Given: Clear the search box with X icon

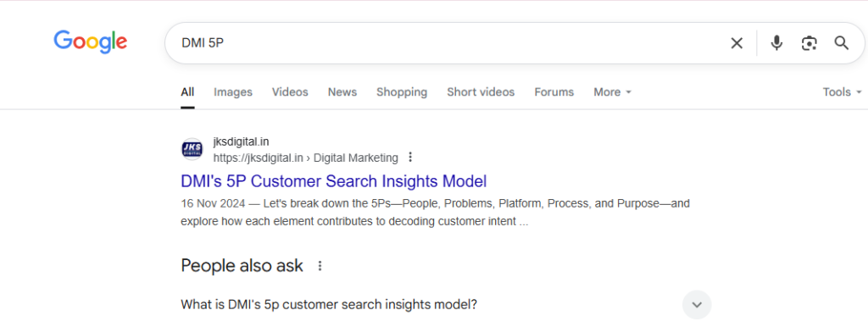Looking at the screenshot, I should (x=737, y=43).
